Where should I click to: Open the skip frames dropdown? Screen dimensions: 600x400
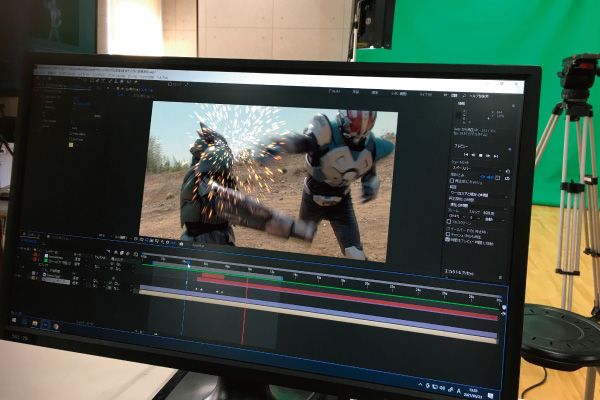coord(474,218)
